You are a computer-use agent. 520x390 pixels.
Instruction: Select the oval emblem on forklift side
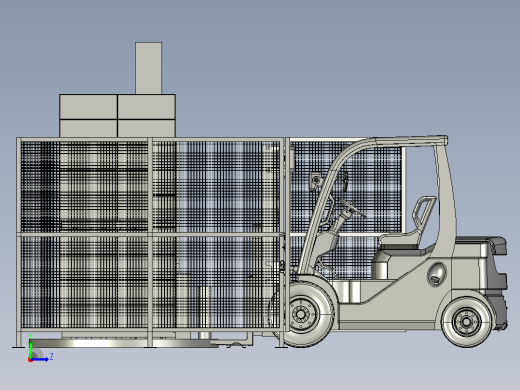(437, 274)
